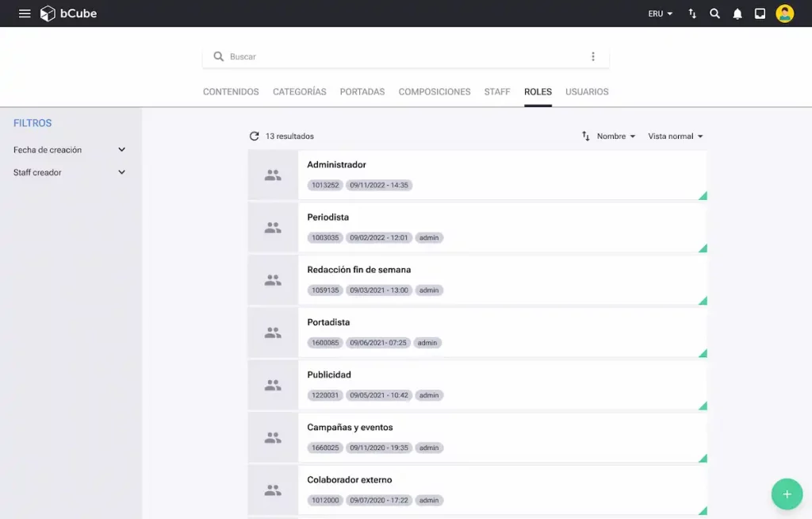Switch to the USUARIOS tab
This screenshot has height=519, width=812.
(587, 92)
